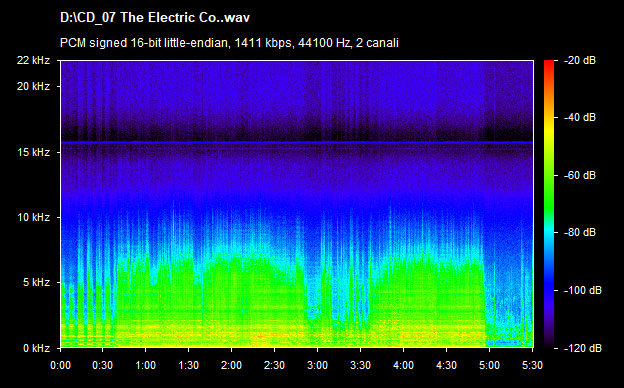Viewport: 624px width, 388px height.
Task: Click the red top of color scale
Action: [549, 64]
